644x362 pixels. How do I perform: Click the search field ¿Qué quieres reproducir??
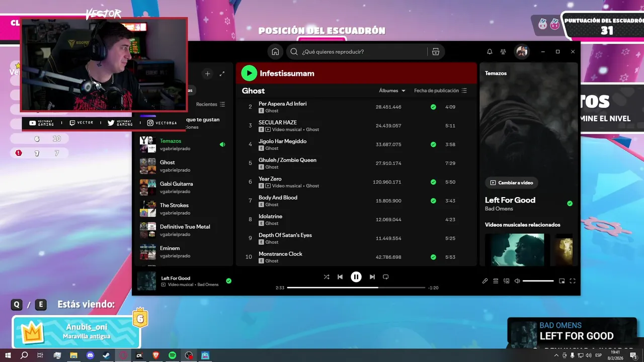click(356, 52)
